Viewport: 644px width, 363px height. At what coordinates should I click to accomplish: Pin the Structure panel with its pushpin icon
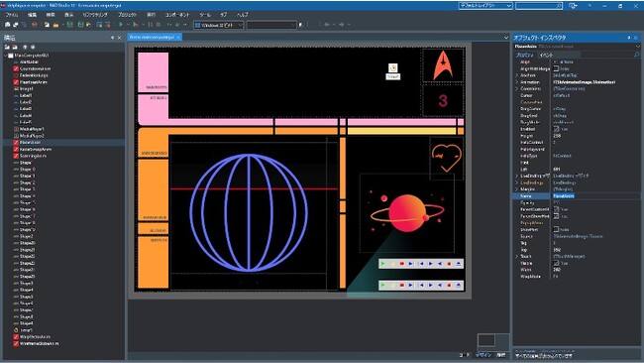point(112,38)
